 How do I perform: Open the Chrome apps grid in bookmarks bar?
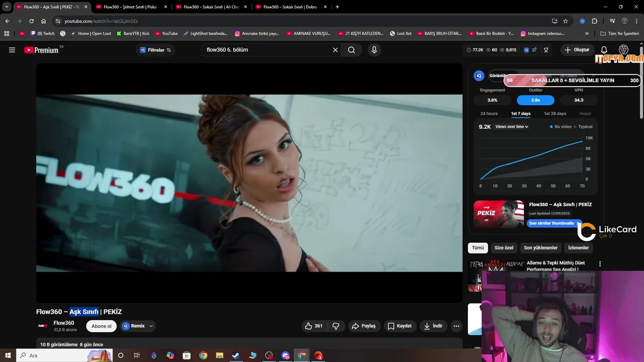coord(7,33)
